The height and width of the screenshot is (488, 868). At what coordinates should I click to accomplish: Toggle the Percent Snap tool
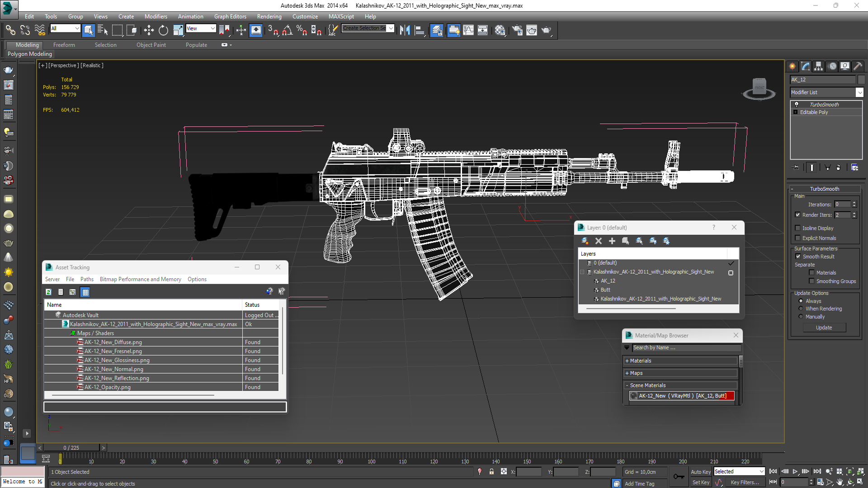pos(302,30)
